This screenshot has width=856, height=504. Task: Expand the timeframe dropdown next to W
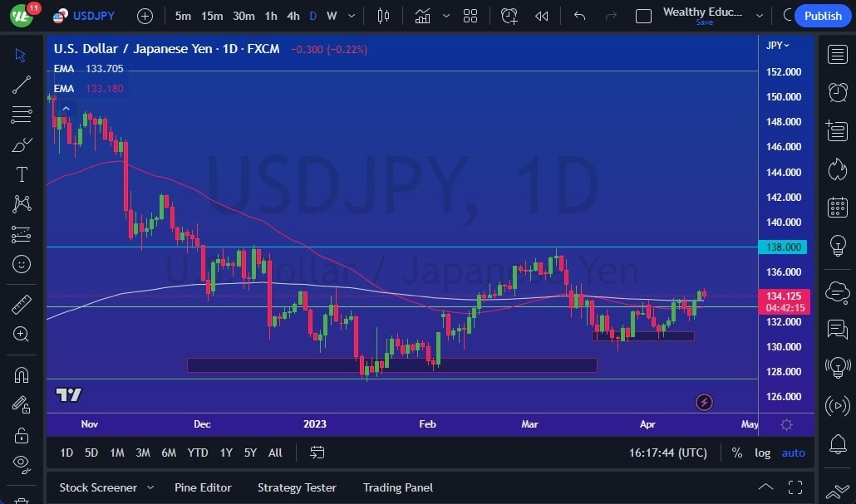pos(350,16)
